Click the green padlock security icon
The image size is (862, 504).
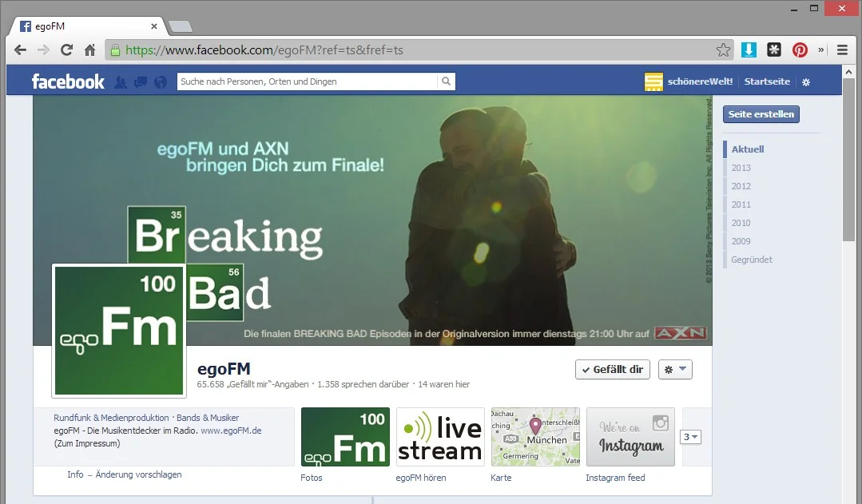116,50
